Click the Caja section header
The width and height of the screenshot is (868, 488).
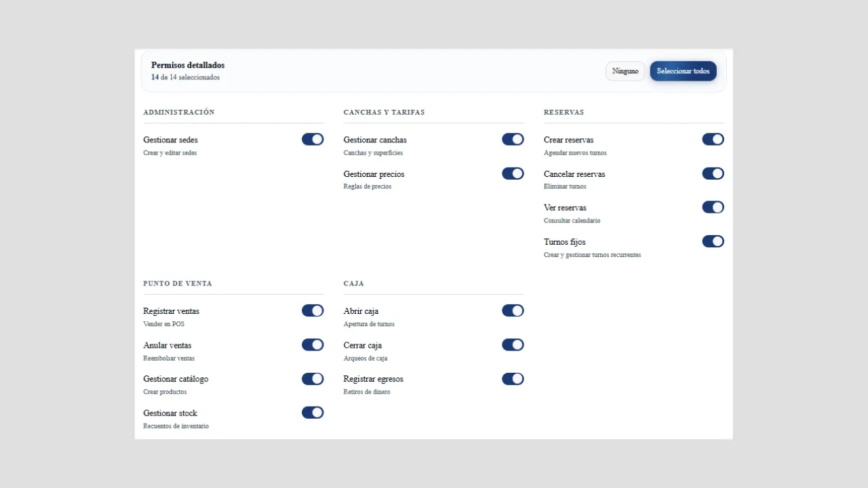[354, 284]
